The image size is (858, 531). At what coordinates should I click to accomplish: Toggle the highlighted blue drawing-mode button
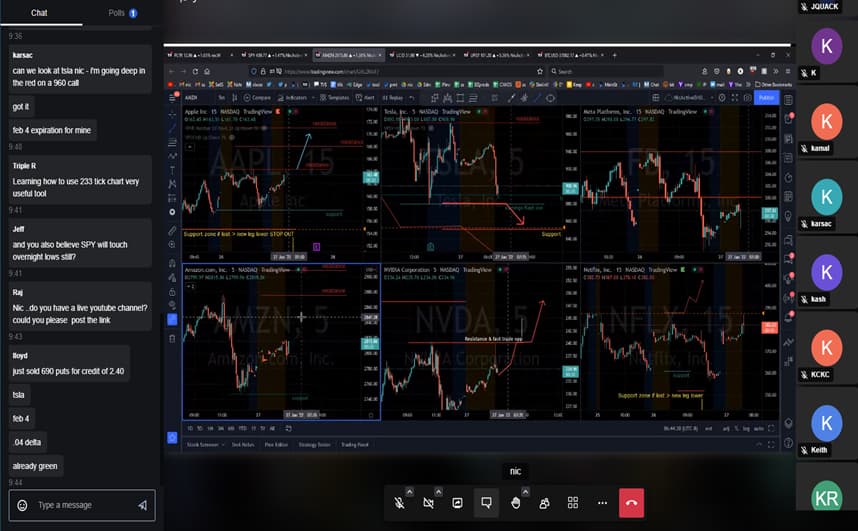coord(172,320)
